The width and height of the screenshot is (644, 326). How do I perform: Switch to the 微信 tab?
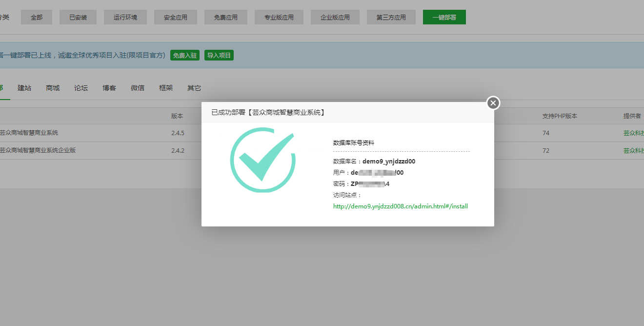point(138,88)
